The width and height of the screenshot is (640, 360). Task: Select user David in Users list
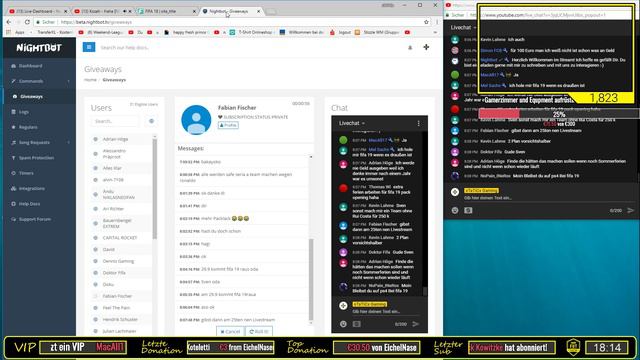(x=109, y=249)
